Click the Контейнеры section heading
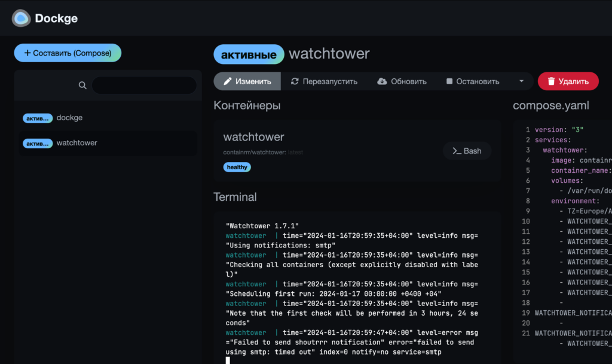This screenshot has width=612, height=364. click(x=247, y=105)
